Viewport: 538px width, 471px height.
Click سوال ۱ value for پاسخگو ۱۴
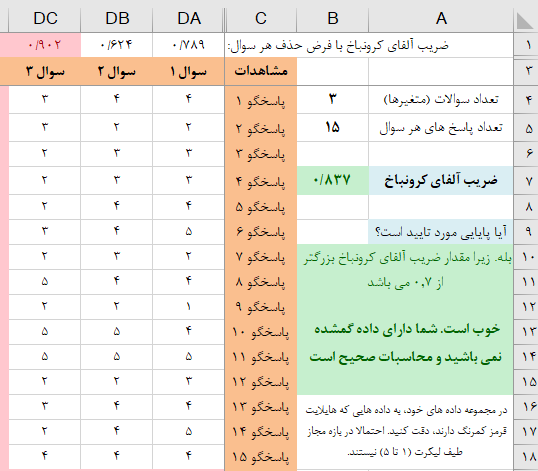(x=188, y=432)
